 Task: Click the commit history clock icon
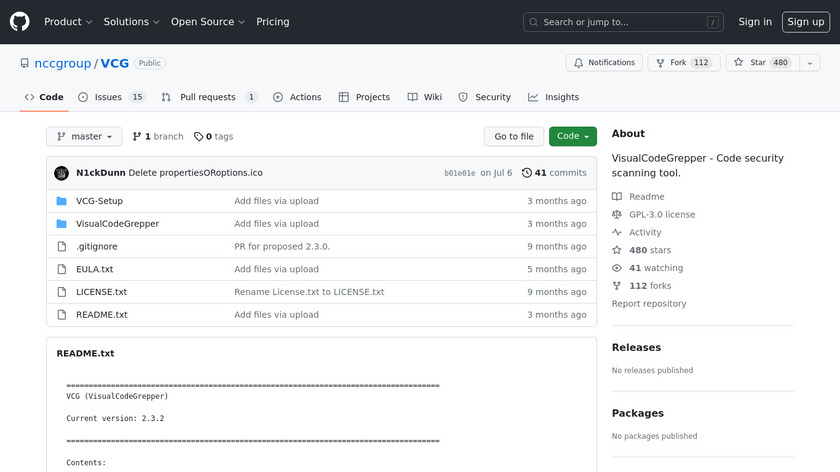click(527, 173)
